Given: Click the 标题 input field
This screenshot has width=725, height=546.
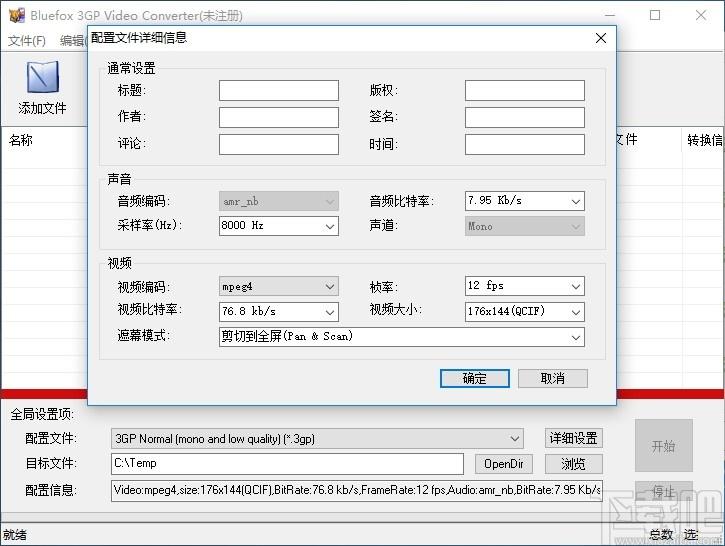Looking at the screenshot, I should click(x=279, y=91).
